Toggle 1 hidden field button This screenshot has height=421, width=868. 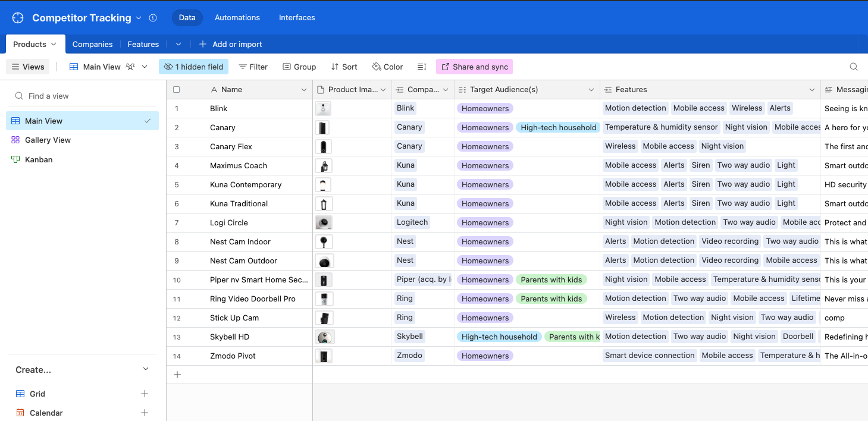pos(193,67)
